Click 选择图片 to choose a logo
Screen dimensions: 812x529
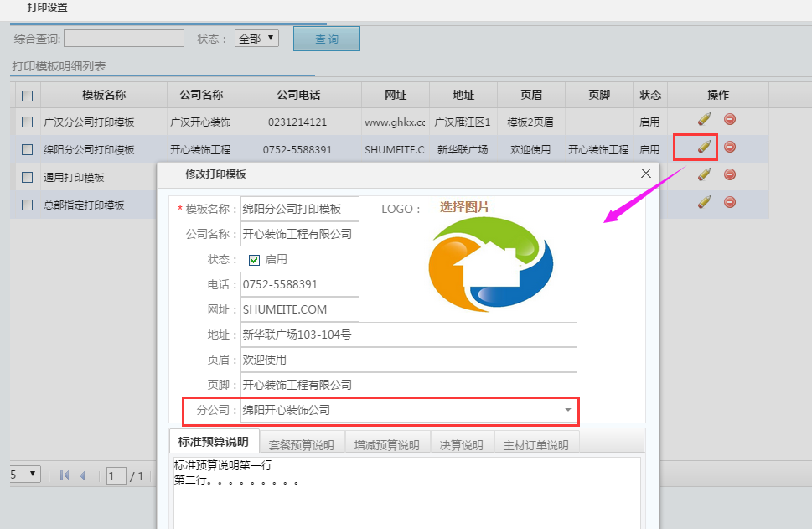coord(464,207)
